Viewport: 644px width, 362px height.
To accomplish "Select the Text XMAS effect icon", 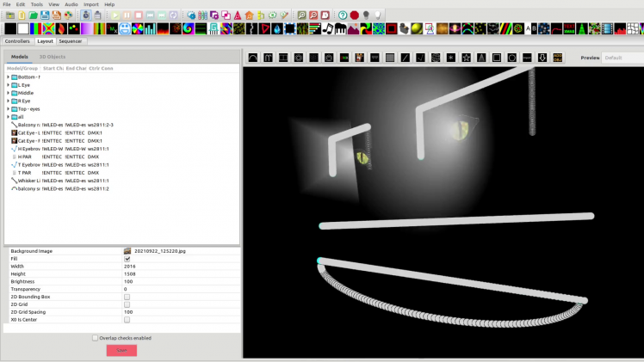I will point(569,28).
